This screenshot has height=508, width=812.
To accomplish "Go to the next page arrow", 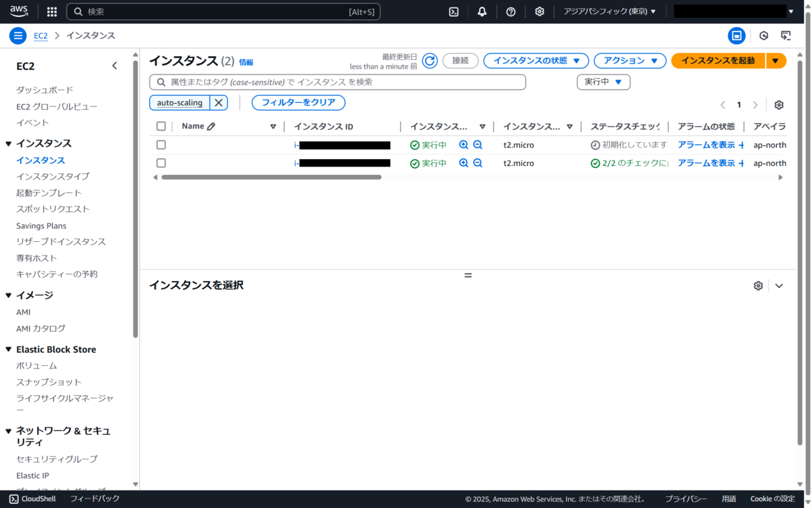I will click(755, 105).
